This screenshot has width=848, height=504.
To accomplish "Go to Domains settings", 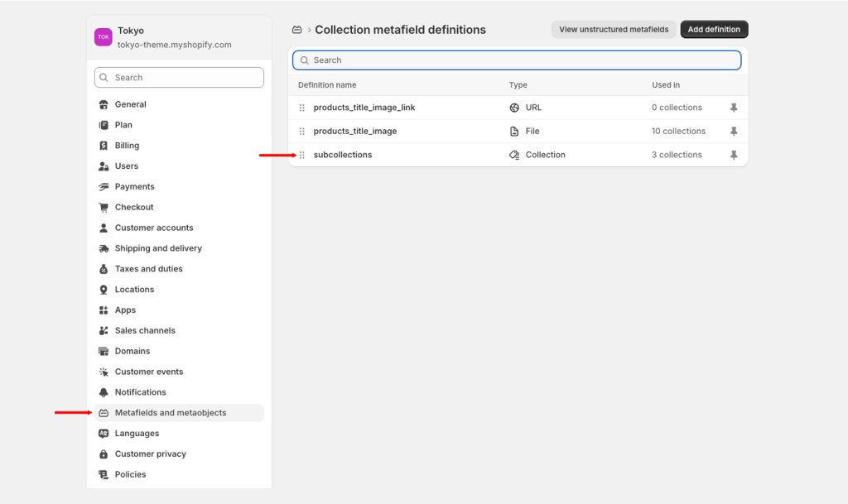I will [x=179, y=351].
